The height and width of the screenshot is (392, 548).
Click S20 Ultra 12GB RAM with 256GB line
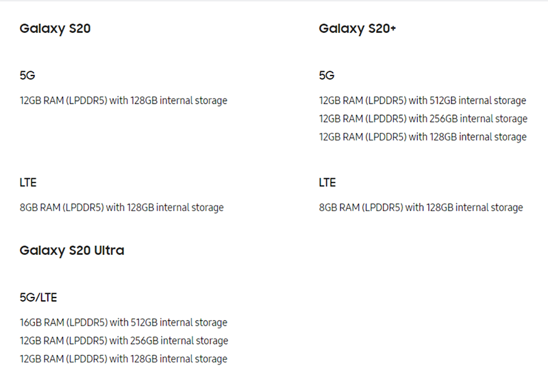tap(124, 341)
